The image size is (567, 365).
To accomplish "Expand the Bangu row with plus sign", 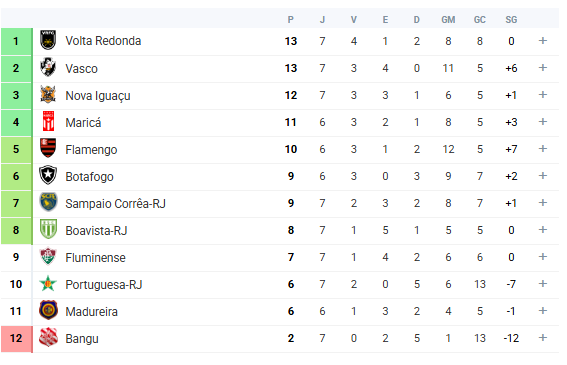I will point(542,338).
